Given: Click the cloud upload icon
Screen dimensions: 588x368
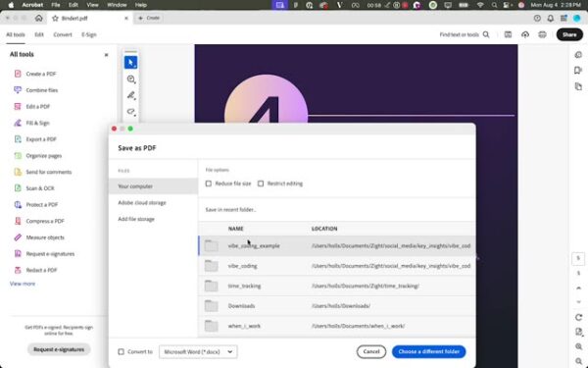Looking at the screenshot, I should pos(525,34).
